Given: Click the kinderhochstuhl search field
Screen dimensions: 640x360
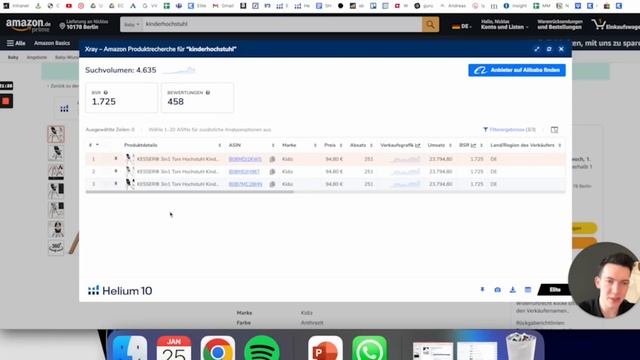Looking at the screenshot, I should point(282,24).
